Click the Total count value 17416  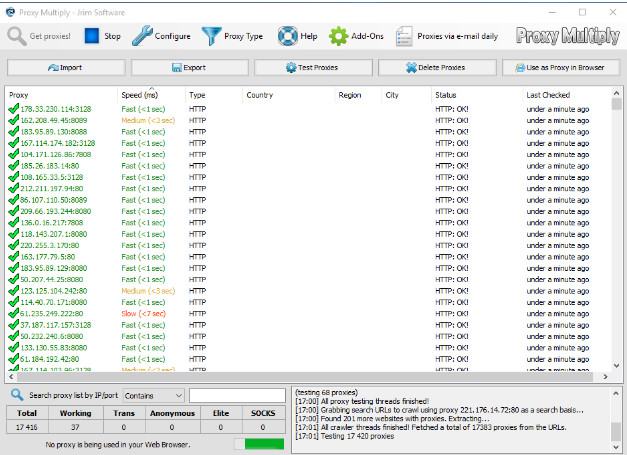pos(27,427)
